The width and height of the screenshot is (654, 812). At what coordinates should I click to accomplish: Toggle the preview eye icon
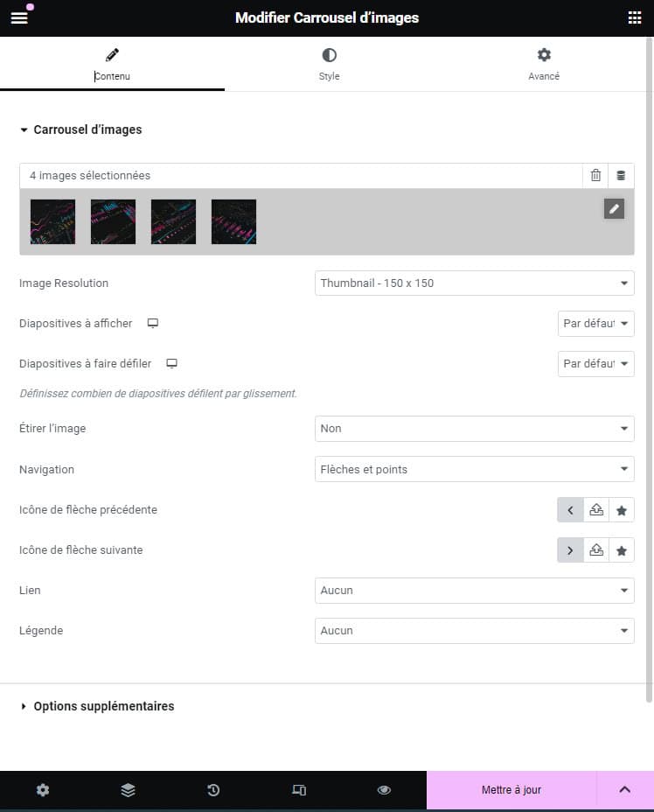pyautogui.click(x=384, y=790)
